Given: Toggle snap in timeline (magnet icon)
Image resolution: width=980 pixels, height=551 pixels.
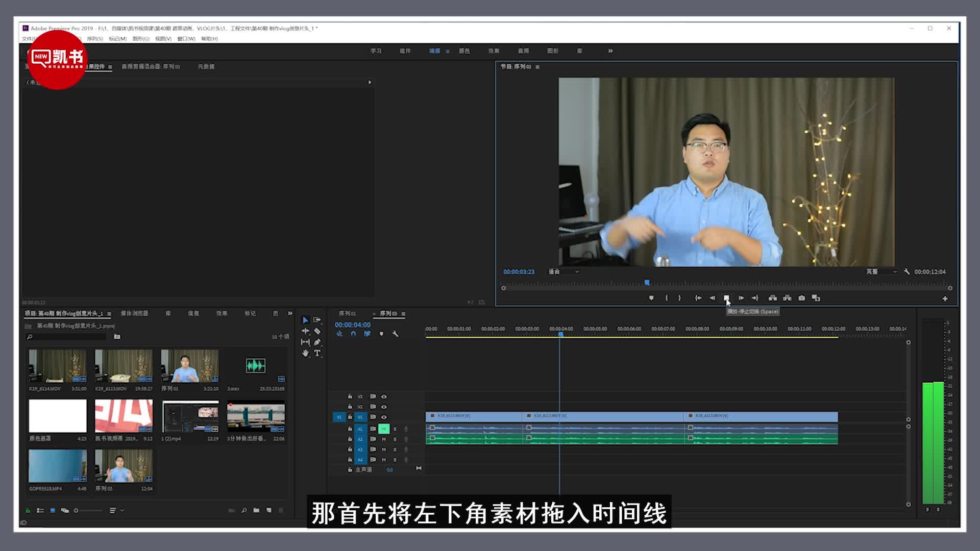Looking at the screenshot, I should pos(353,334).
